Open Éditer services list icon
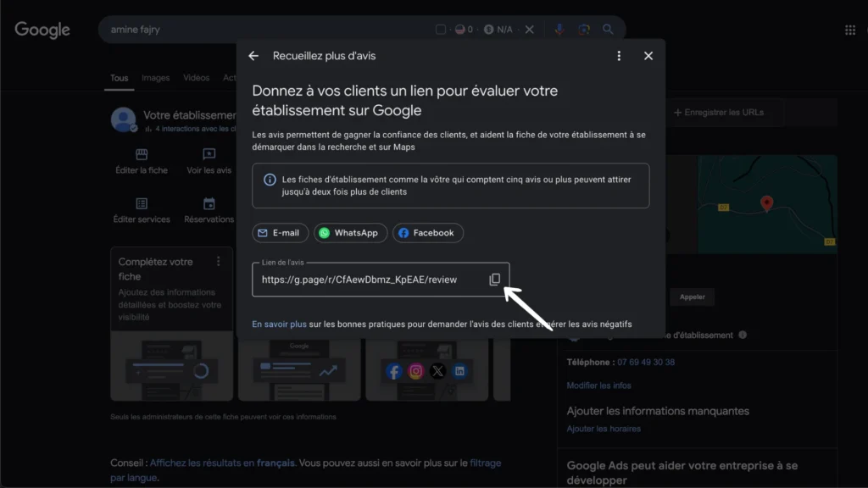Screen dimensions: 868x488 click(142, 203)
